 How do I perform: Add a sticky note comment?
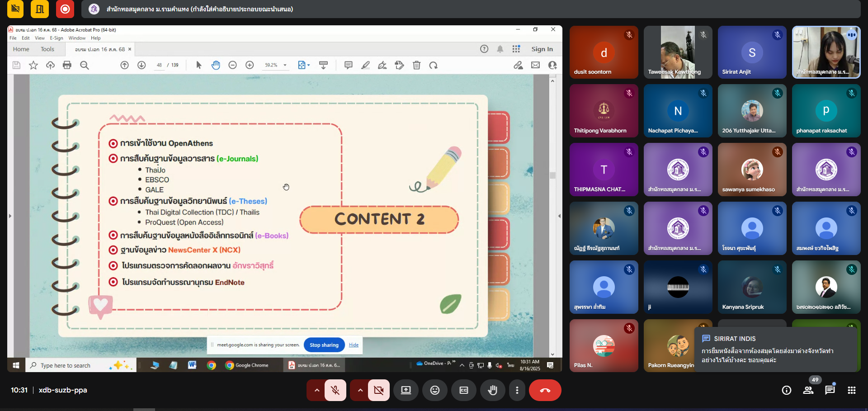pos(348,65)
